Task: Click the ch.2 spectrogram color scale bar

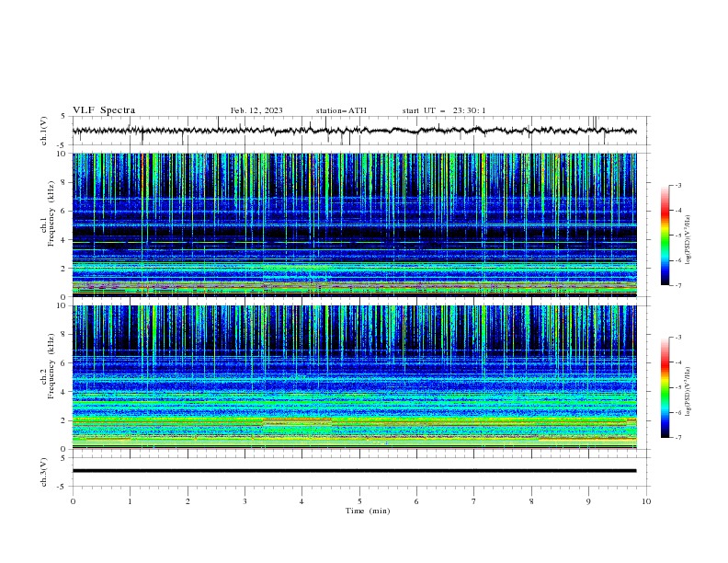Action: (665, 387)
